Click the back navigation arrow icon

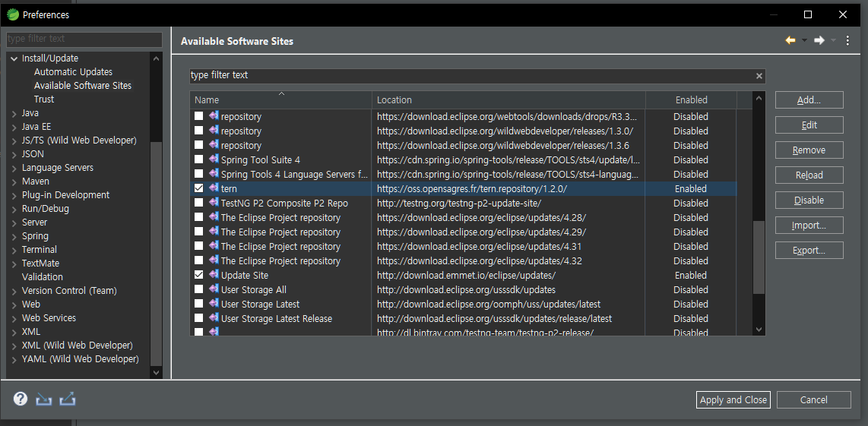790,40
